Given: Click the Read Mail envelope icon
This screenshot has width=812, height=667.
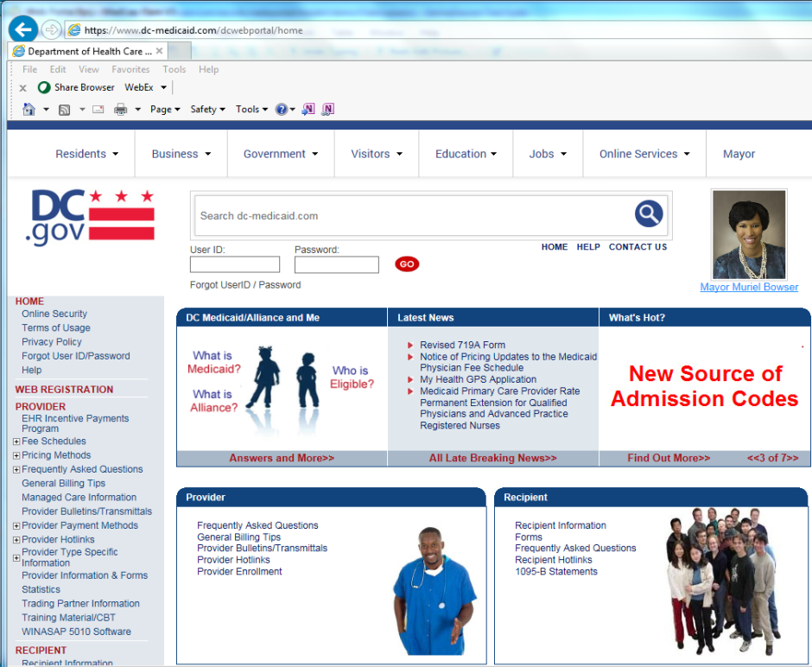Looking at the screenshot, I should pos(98,110).
